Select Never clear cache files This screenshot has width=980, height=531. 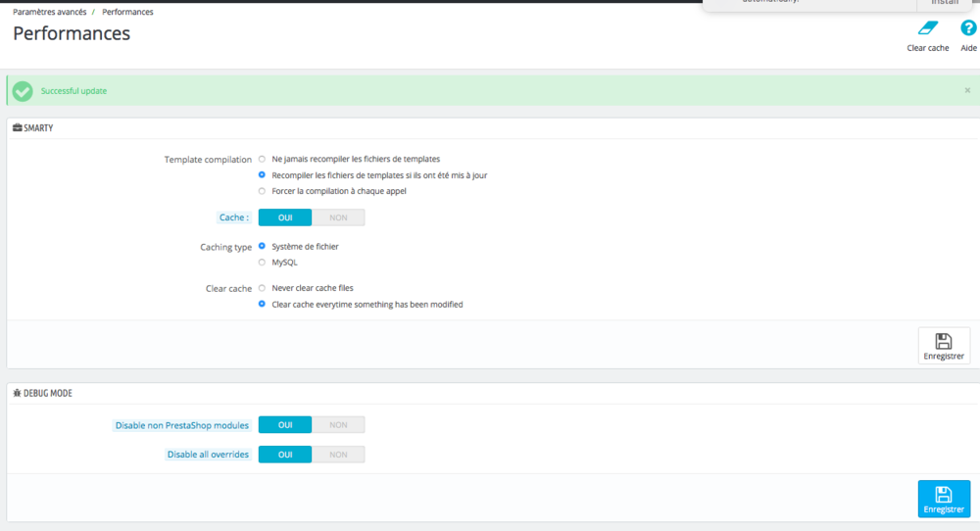[x=262, y=288]
